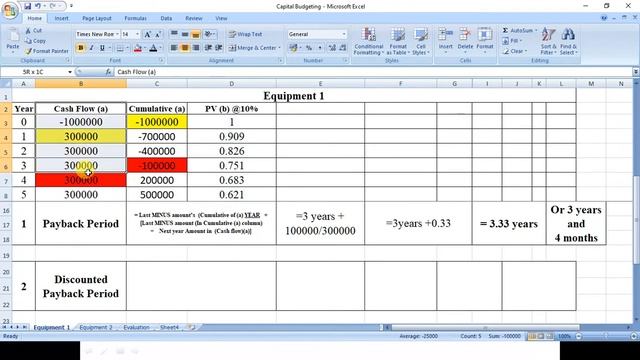
Task: Open the font name dropdown
Action: click(117, 34)
